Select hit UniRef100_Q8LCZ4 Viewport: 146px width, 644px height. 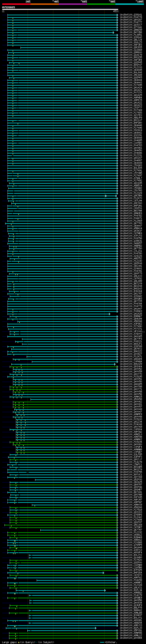(131, 40)
